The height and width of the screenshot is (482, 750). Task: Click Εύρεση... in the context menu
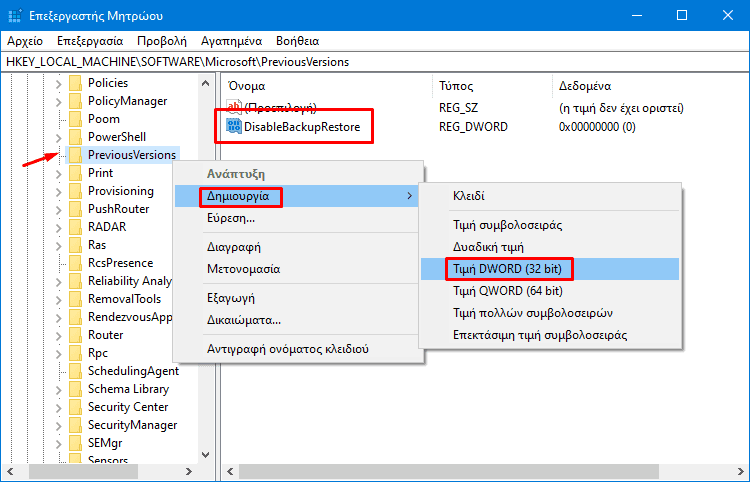(299, 218)
